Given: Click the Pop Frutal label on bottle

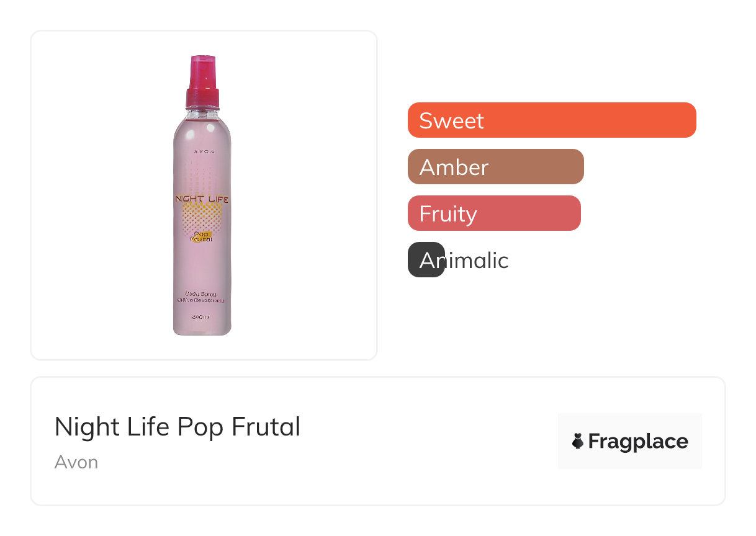Looking at the screenshot, I should tap(202, 237).
